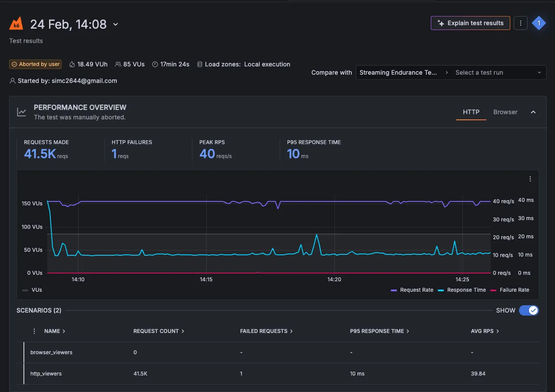Open the test run options kebab menu

click(520, 23)
